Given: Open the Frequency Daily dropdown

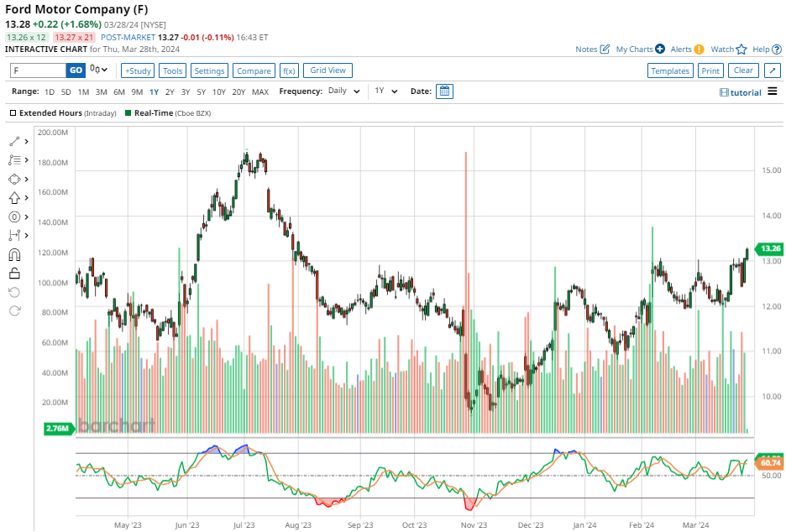Looking at the screenshot, I should click(344, 91).
